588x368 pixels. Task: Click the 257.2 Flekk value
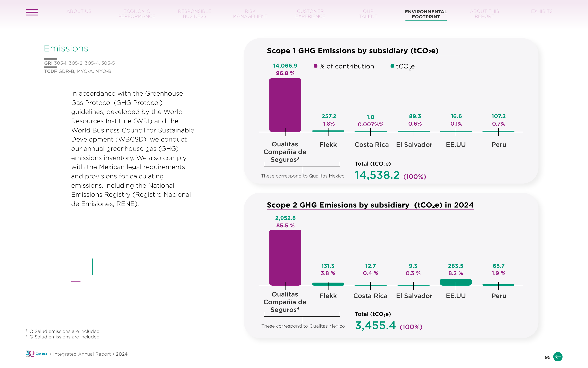pos(329,116)
